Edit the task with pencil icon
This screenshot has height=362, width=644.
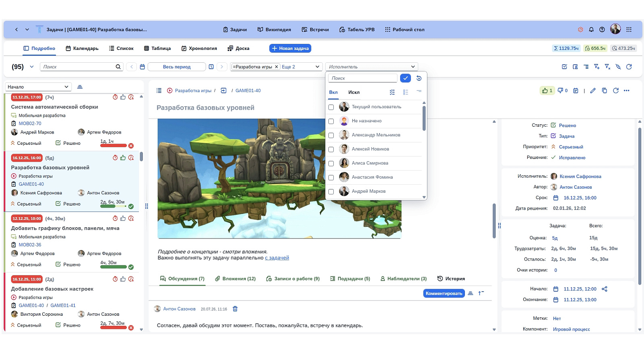pos(593,90)
